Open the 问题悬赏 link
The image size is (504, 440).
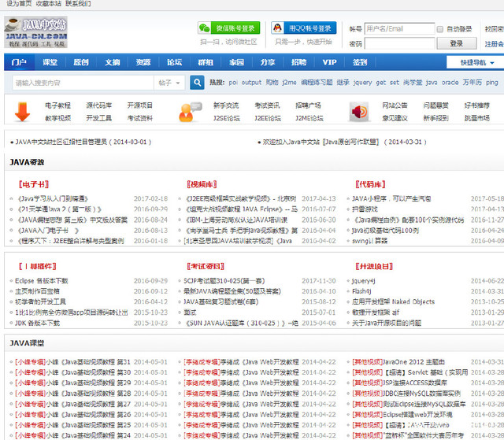click(x=435, y=105)
